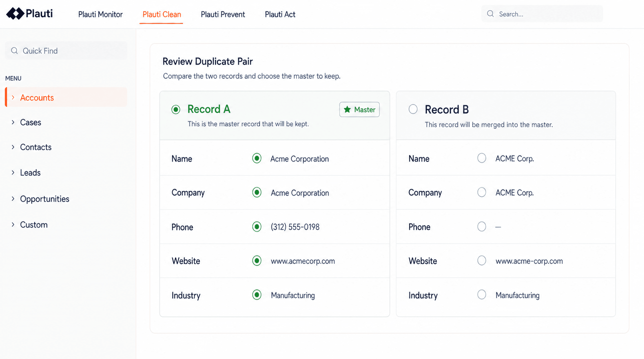Select Accounts in the menu
This screenshot has width=644, height=359.
coord(66,97)
